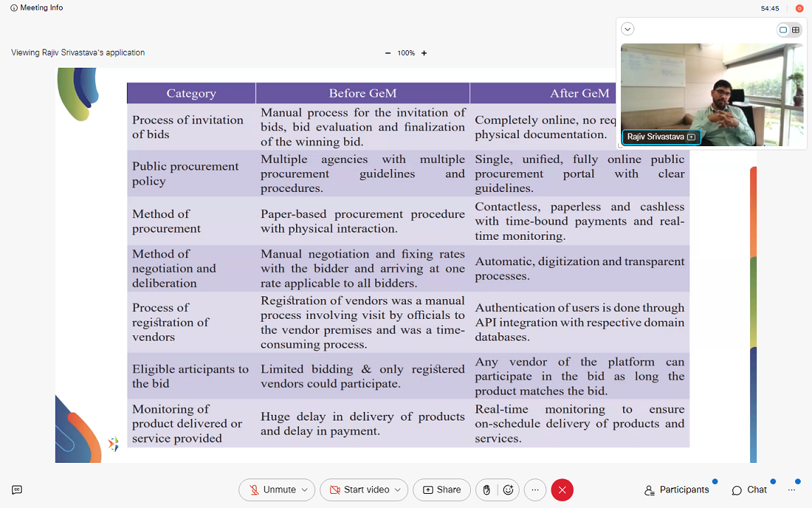Share your screen content

pyautogui.click(x=442, y=490)
